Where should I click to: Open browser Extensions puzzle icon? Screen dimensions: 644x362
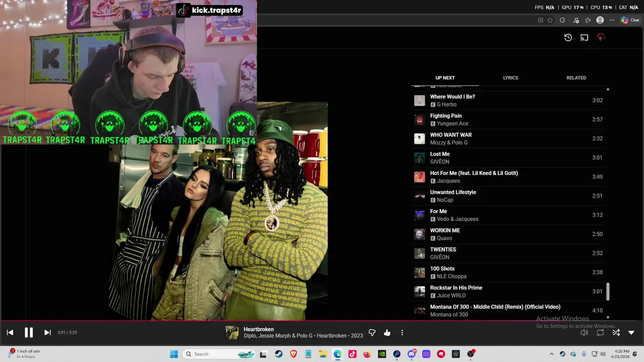(562, 20)
